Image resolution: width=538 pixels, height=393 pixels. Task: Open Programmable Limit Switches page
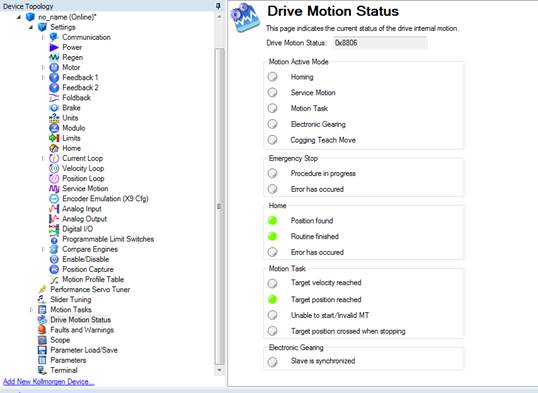point(108,239)
